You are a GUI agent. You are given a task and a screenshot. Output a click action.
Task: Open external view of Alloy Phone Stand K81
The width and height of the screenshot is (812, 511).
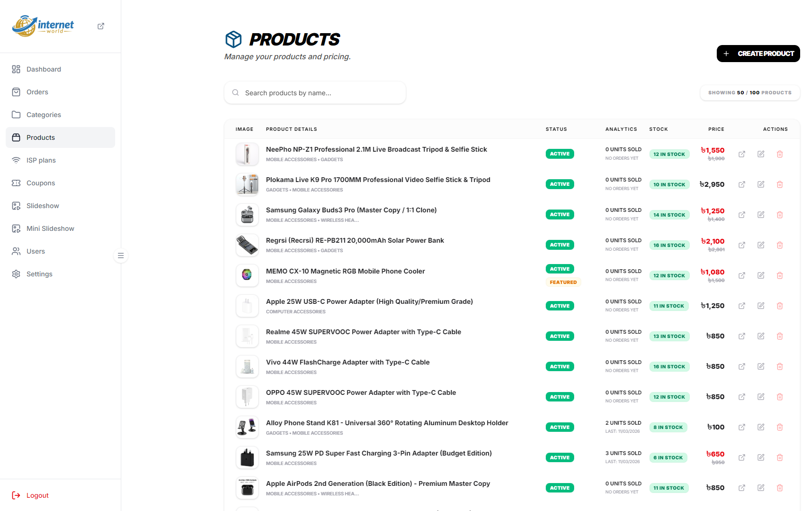[x=741, y=427]
